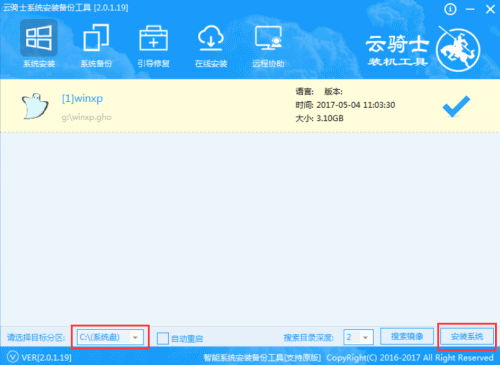Image resolution: width=500 pixels, height=365 pixels.
Task: Click the blue checkmark on winxp row
Action: (456, 106)
